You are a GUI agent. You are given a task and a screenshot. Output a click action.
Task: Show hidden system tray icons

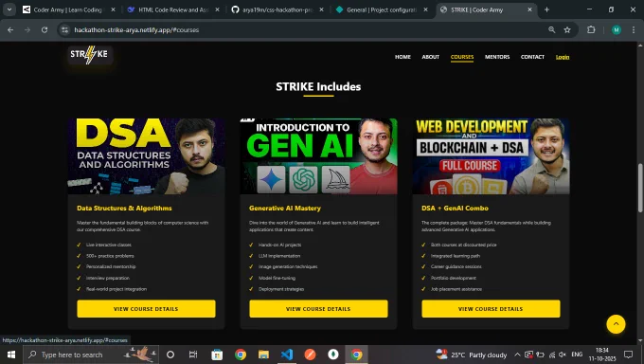(x=517, y=355)
